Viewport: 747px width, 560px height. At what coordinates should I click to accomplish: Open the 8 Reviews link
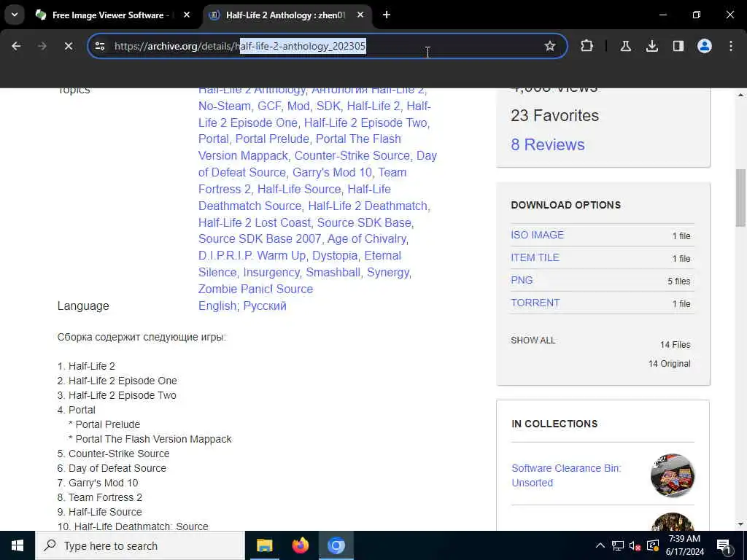[548, 145]
